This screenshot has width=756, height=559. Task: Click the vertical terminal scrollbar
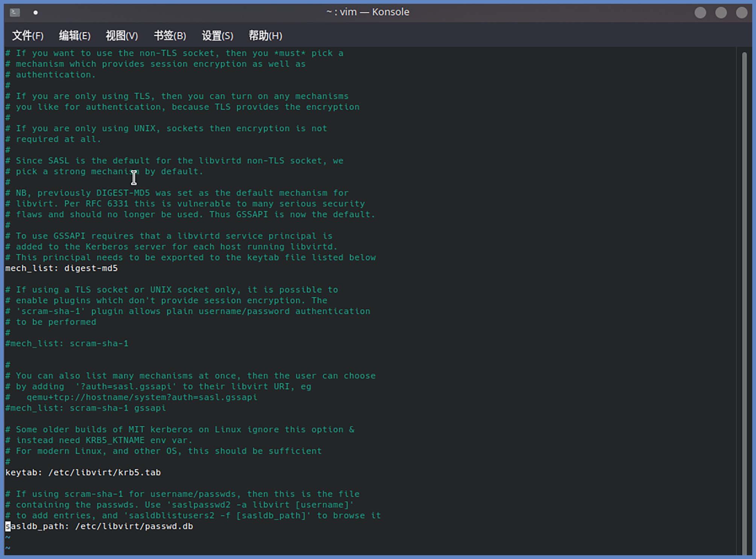744,301
